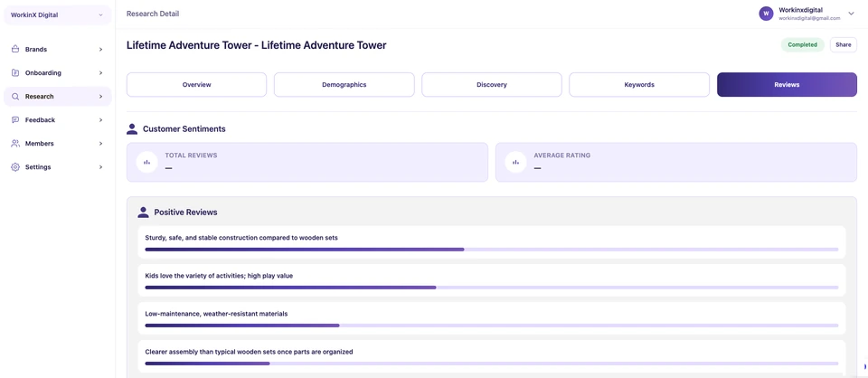
Task: Expand the Members chevron
Action: coord(100,144)
